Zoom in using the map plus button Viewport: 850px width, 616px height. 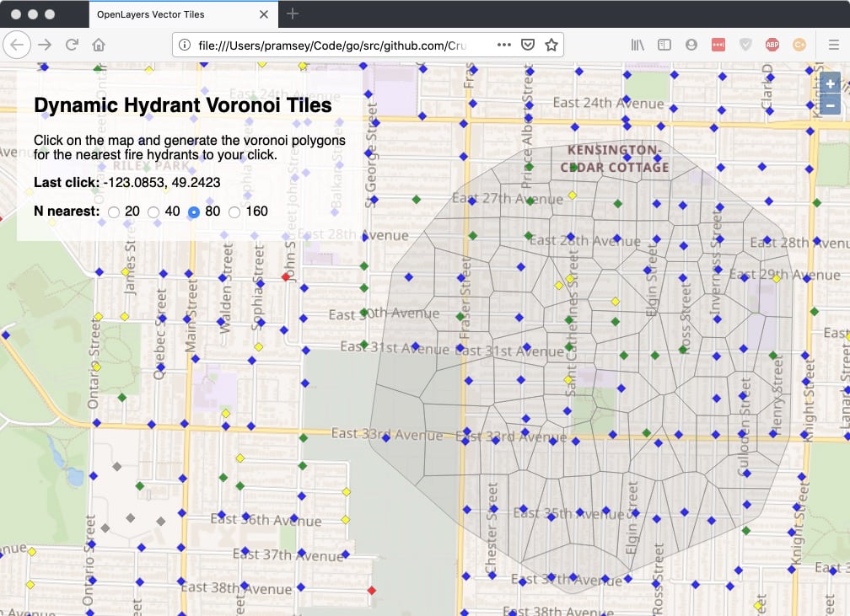(x=829, y=84)
